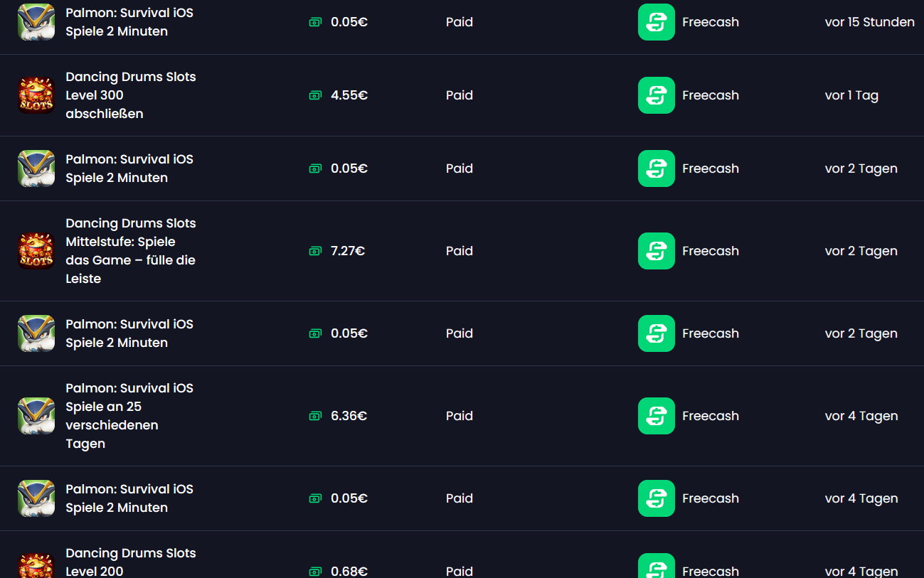Click 0.05€ amount in the vor 15 Stunden row
924x578 pixels.
click(349, 22)
